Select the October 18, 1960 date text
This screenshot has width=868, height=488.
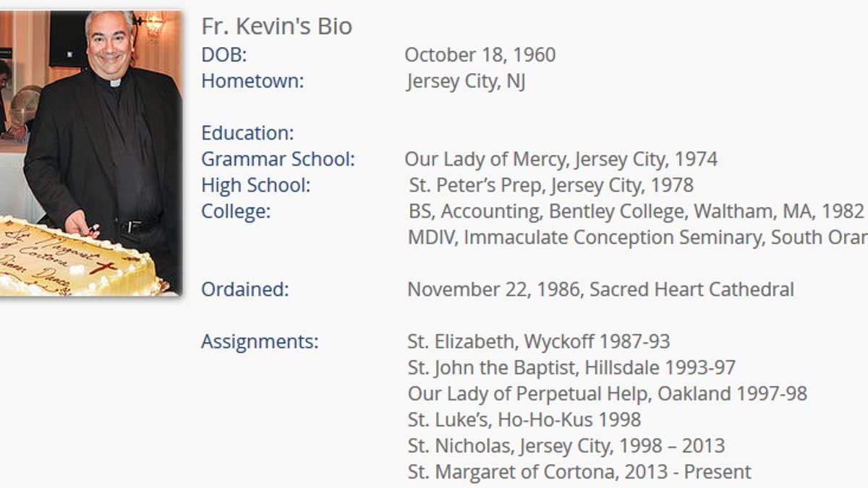pyautogui.click(x=480, y=55)
